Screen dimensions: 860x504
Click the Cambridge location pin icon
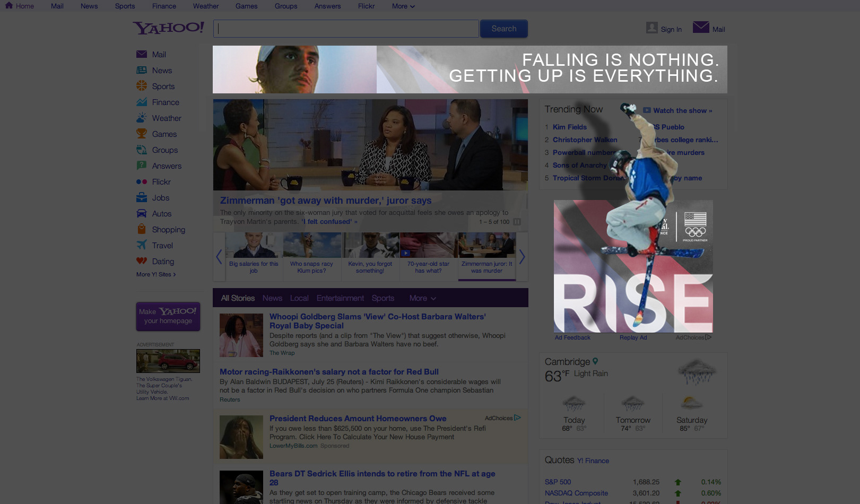click(x=595, y=361)
